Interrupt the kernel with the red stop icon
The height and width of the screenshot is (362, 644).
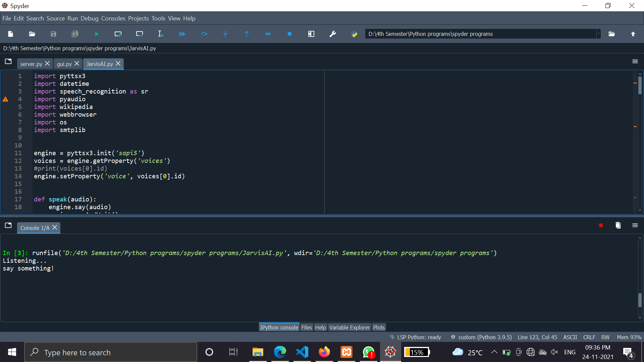point(601,226)
